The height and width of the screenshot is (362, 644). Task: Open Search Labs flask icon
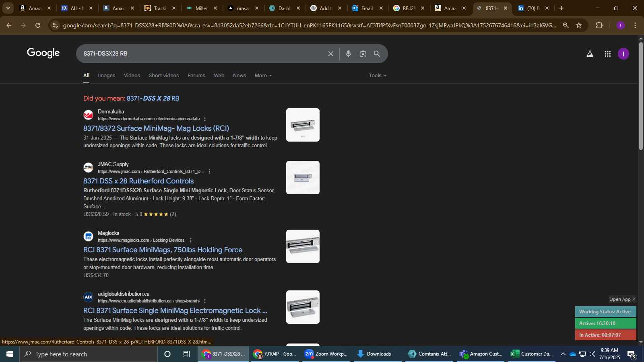point(590,54)
